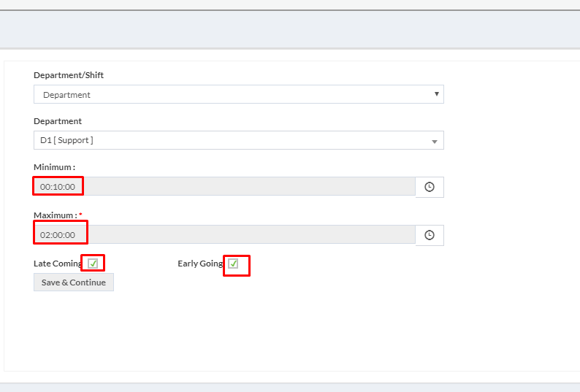The image size is (580, 392).
Task: Open the clock picker for Minimum time
Action: pyautogui.click(x=430, y=187)
